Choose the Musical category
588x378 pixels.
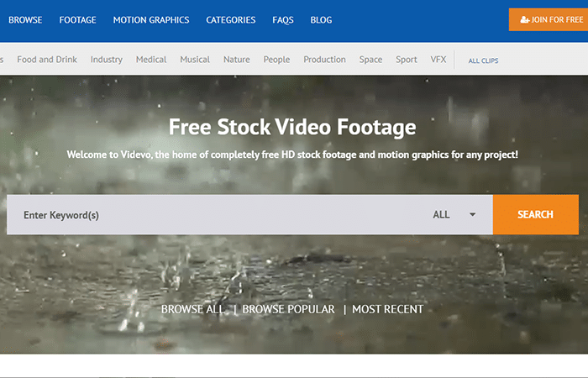195,60
